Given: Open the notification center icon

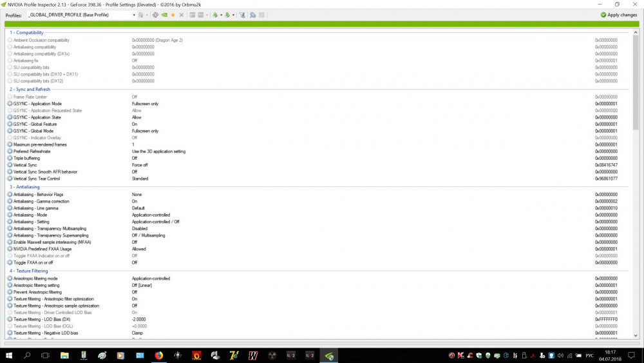Looking at the screenshot, I should click(x=632, y=355).
